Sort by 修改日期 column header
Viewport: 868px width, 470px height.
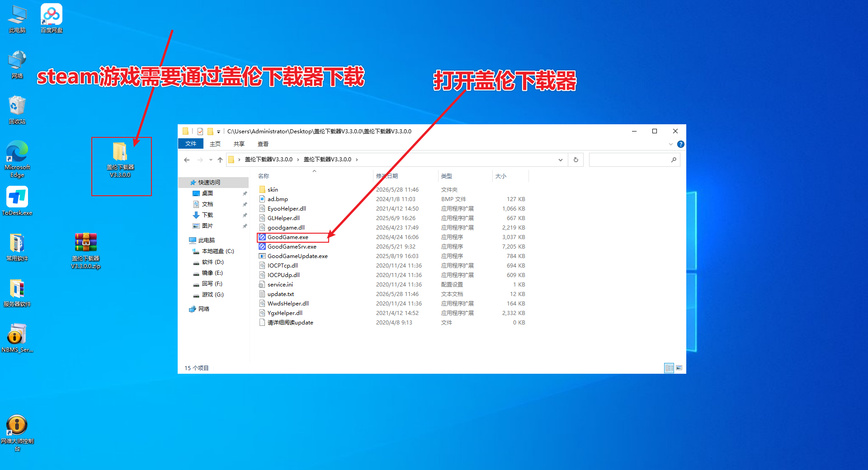click(x=387, y=176)
